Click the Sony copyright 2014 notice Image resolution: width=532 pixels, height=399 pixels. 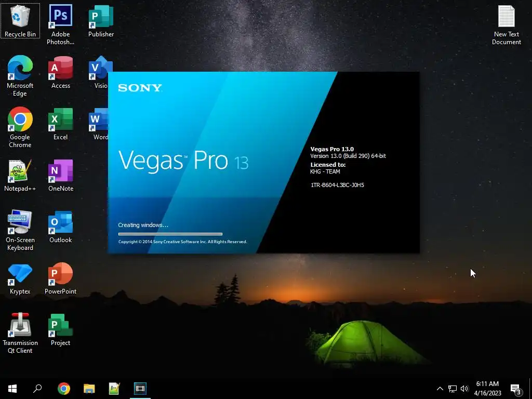tap(182, 242)
